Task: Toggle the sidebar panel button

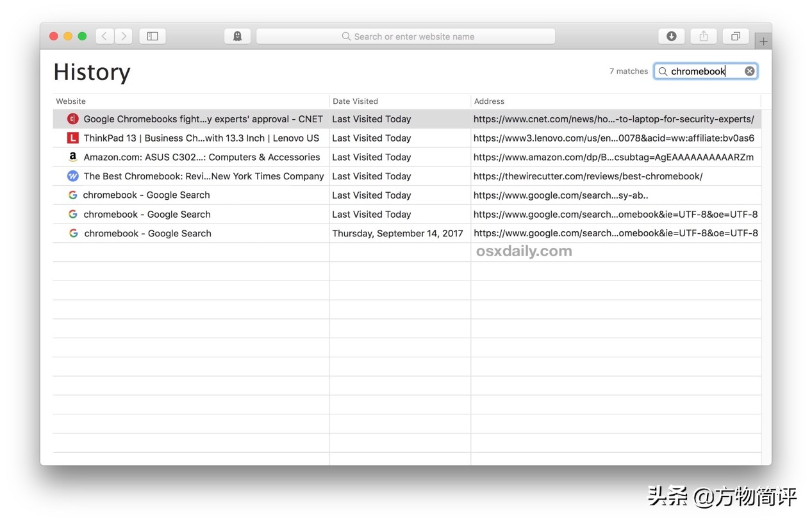Action: point(153,37)
